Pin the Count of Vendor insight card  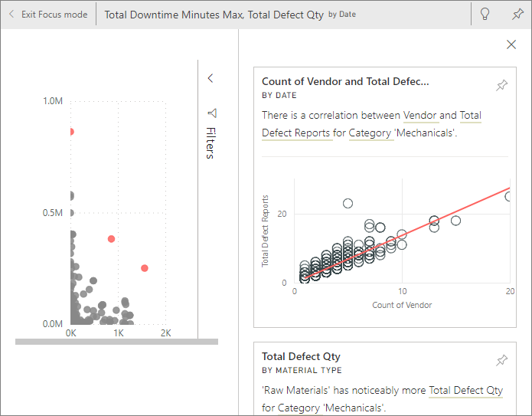(x=501, y=85)
